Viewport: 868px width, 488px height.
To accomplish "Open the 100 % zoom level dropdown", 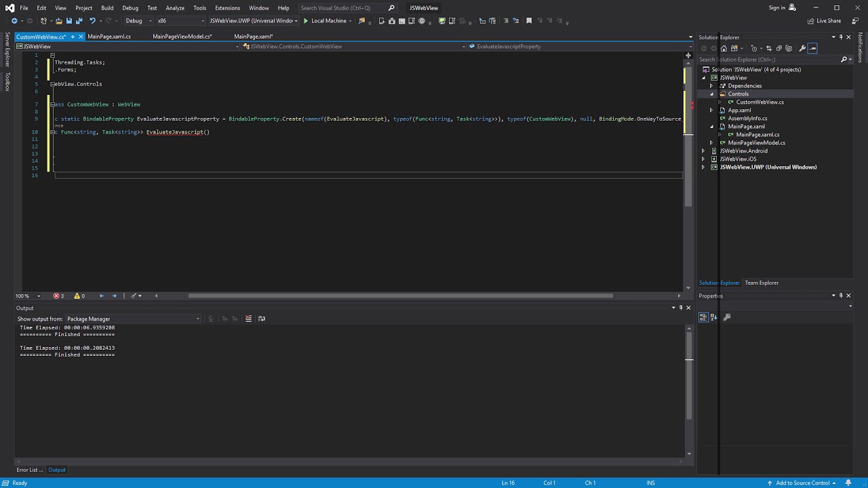I will (39, 296).
